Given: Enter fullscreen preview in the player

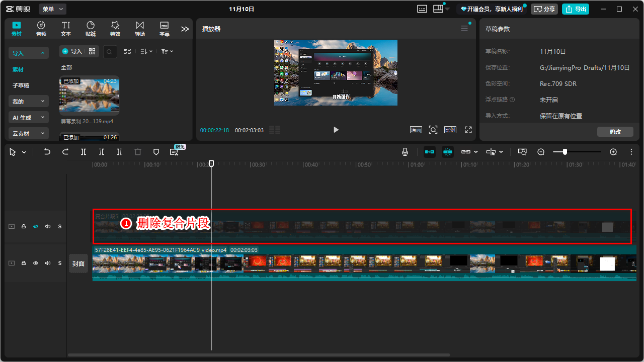Looking at the screenshot, I should 468,130.
